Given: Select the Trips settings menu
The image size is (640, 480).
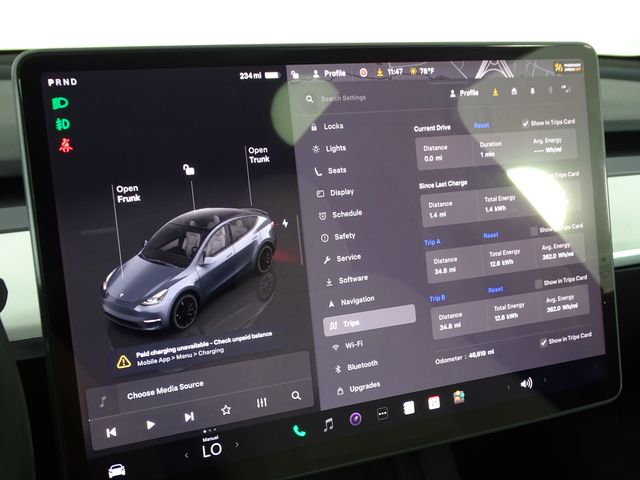Looking at the screenshot, I should (x=369, y=321).
